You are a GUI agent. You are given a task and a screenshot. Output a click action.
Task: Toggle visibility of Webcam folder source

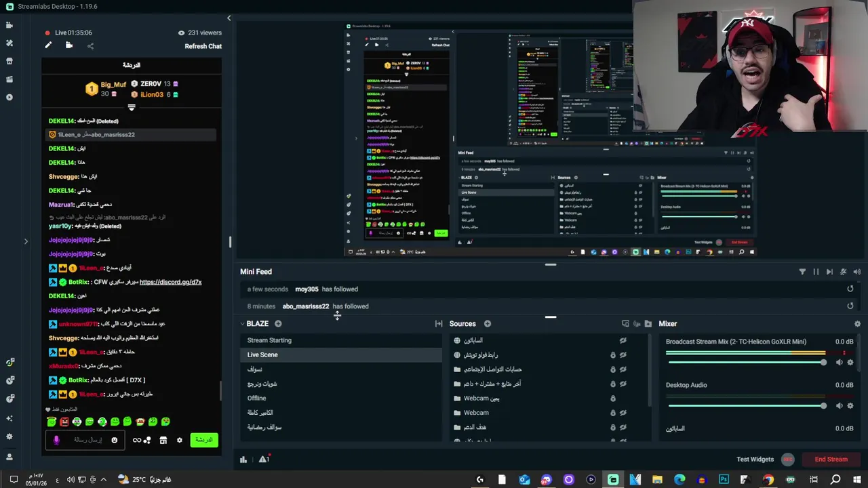pyautogui.click(x=623, y=413)
